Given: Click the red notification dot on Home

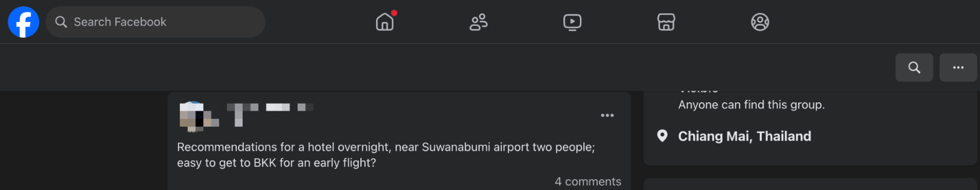Looking at the screenshot, I should 394,13.
